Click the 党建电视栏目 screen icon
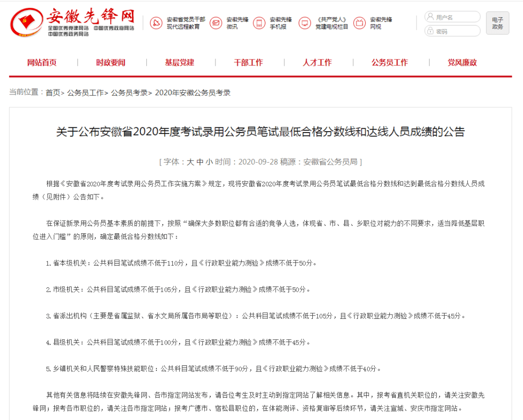The height and width of the screenshot is (420, 523). tap(305, 23)
